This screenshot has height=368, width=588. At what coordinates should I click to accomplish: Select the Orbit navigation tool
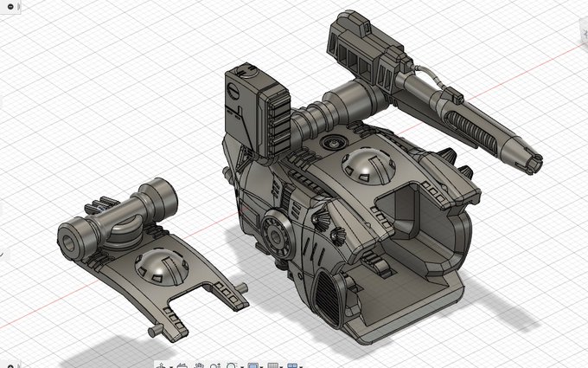click(x=161, y=365)
